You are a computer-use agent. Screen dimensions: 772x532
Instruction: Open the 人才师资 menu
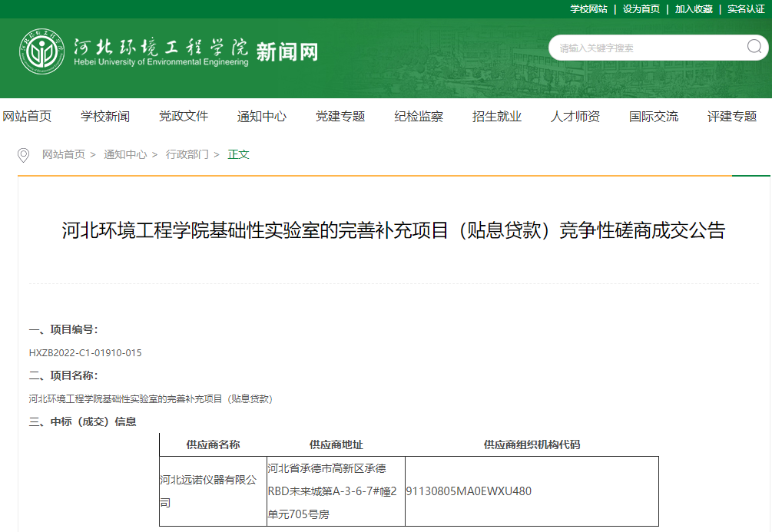tap(575, 117)
